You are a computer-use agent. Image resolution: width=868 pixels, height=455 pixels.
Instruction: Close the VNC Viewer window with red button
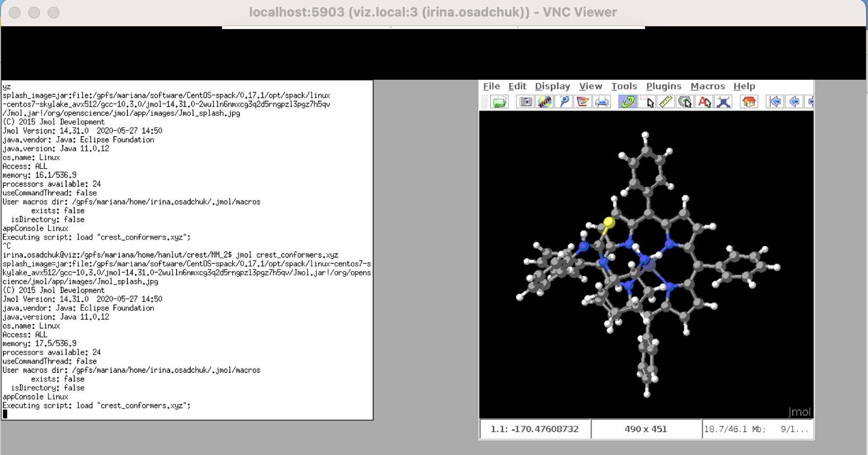click(x=15, y=12)
